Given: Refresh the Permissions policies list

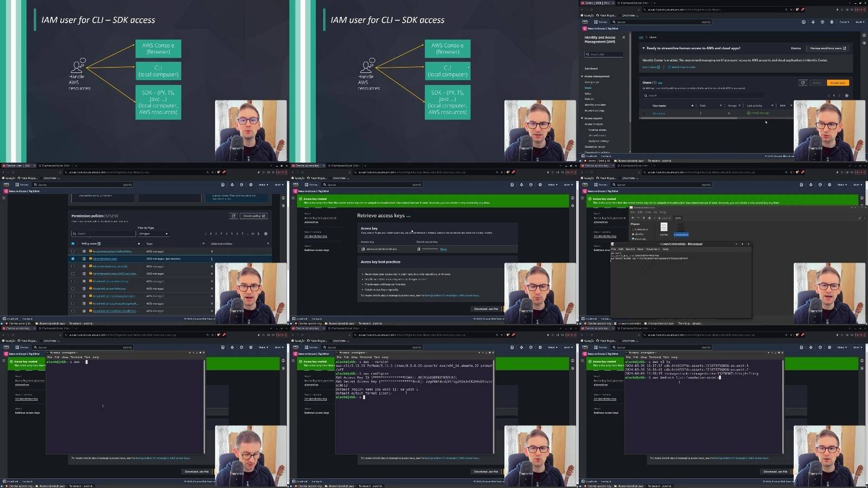Looking at the screenshot, I should point(233,216).
